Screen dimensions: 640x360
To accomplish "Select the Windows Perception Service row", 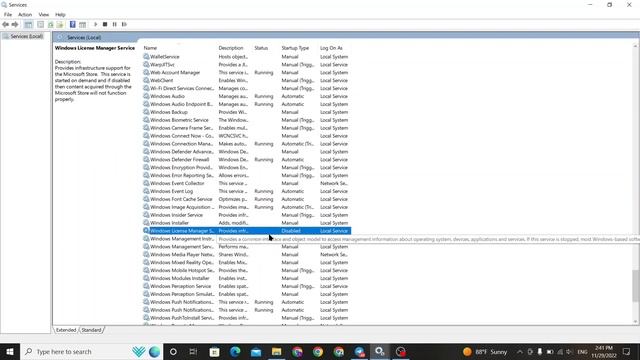I will [x=247, y=286].
